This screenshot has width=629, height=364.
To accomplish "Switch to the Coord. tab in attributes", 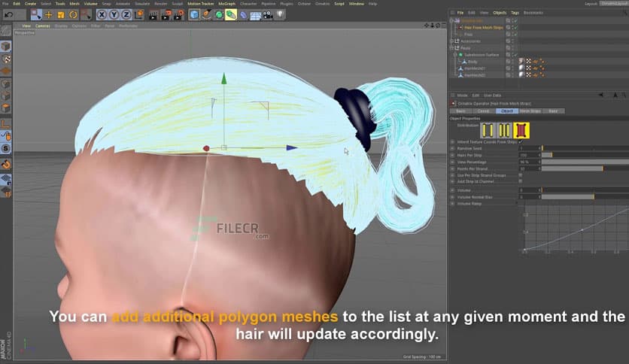I will coord(483,111).
